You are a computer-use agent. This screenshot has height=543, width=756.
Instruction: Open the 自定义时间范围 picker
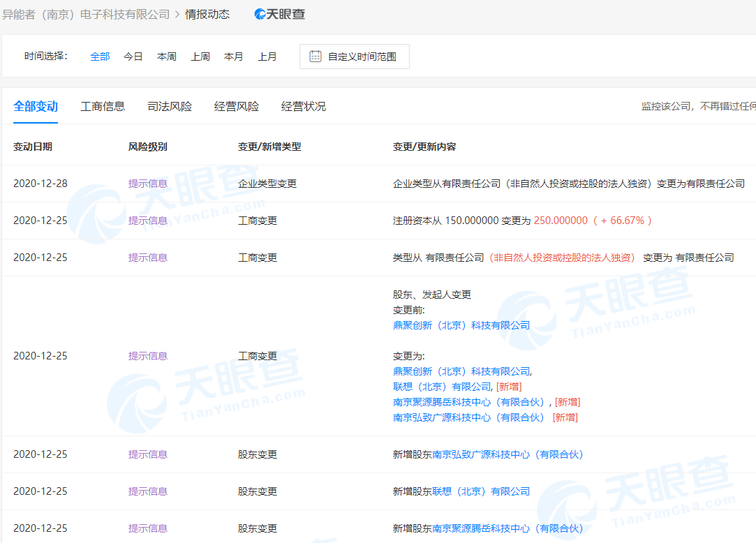click(355, 57)
